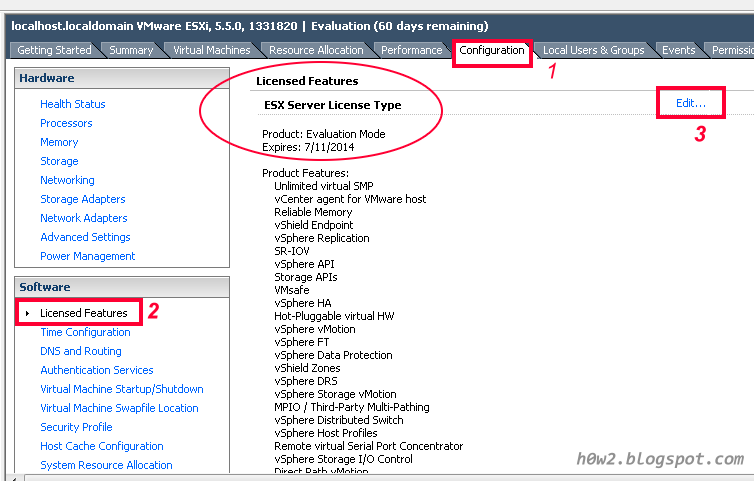Click 'vSphere HA' feature text
Image resolution: width=754 pixels, height=481 pixels.
[x=302, y=303]
